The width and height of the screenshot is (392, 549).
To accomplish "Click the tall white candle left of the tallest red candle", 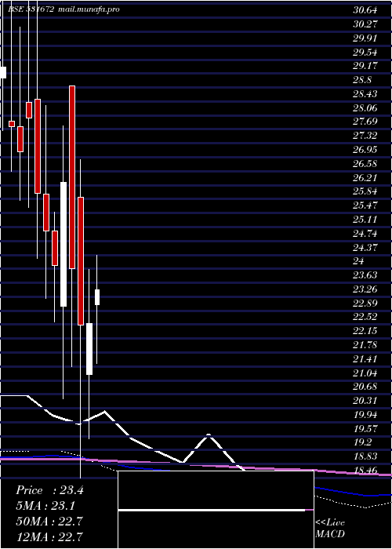I will click(x=64, y=245).
